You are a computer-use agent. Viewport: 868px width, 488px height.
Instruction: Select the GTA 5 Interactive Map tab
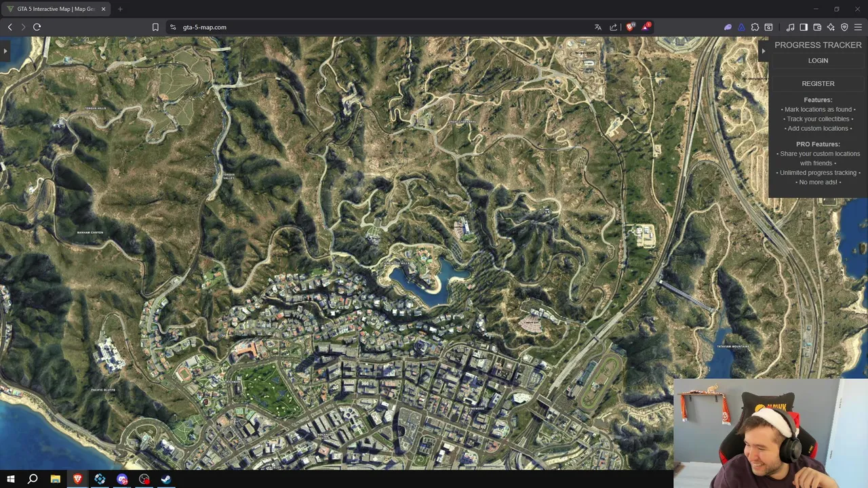coord(56,9)
